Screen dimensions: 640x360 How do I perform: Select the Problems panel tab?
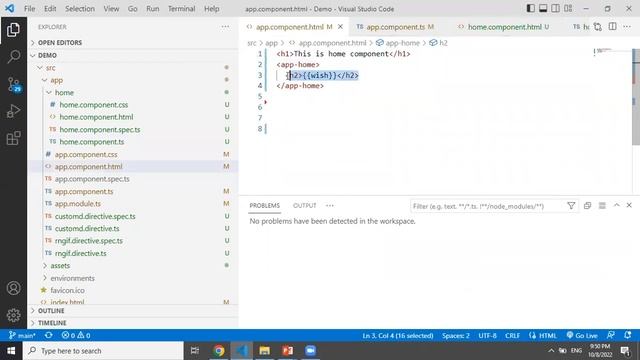[264, 206]
